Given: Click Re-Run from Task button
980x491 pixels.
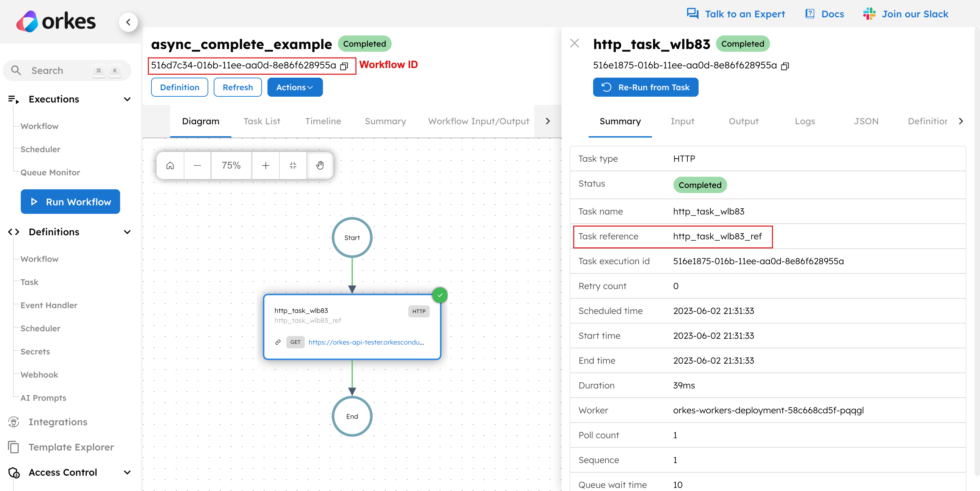Looking at the screenshot, I should (646, 87).
